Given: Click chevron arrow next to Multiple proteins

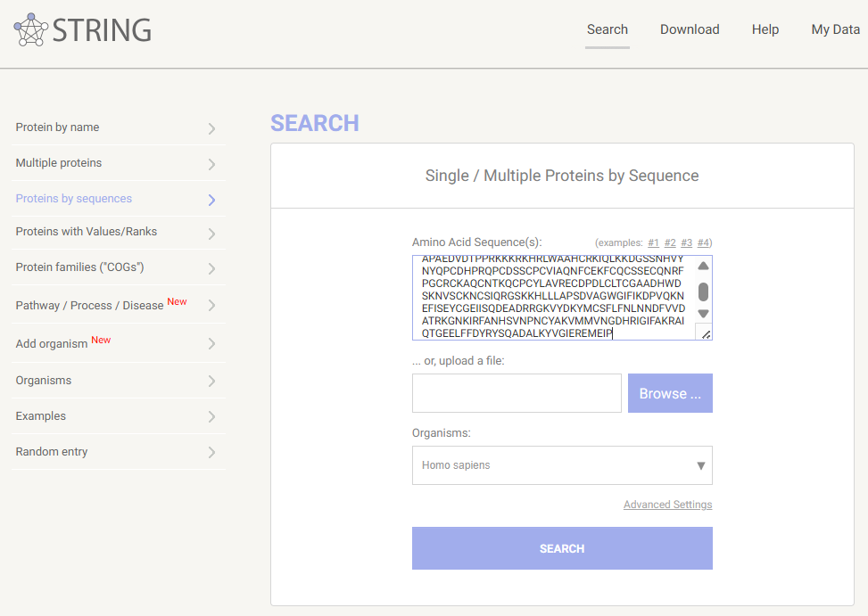Looking at the screenshot, I should click(x=211, y=164).
